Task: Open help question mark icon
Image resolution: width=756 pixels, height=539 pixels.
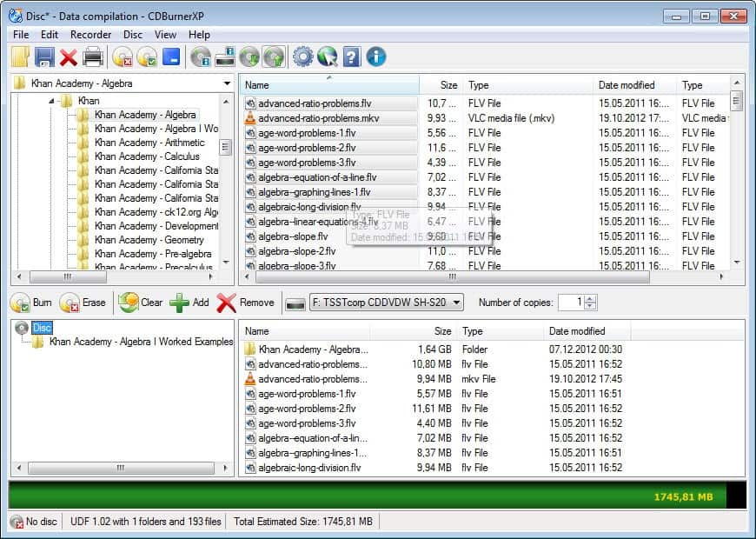Action: tap(352, 57)
